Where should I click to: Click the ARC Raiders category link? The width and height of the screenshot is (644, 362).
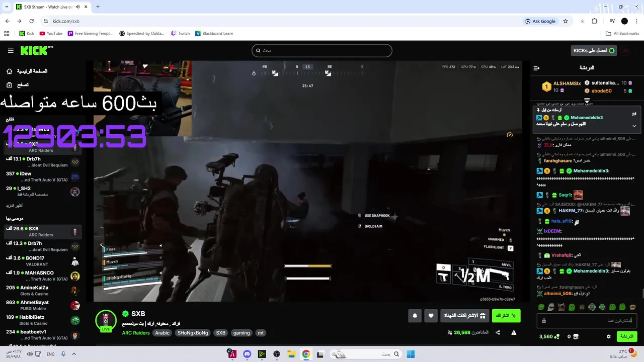point(136,333)
